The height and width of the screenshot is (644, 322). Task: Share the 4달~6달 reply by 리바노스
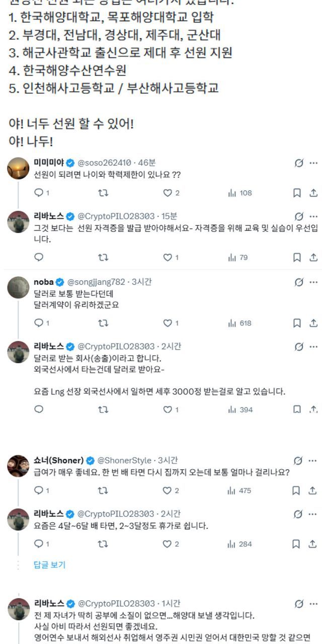tap(313, 544)
